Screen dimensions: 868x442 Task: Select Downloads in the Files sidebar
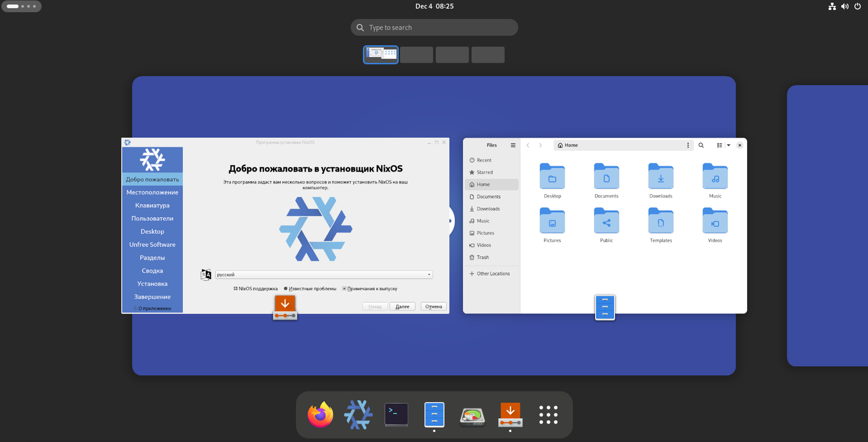[492, 209]
